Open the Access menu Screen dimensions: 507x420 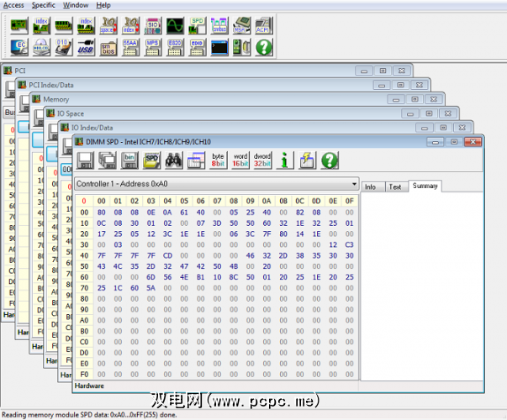tap(13, 5)
